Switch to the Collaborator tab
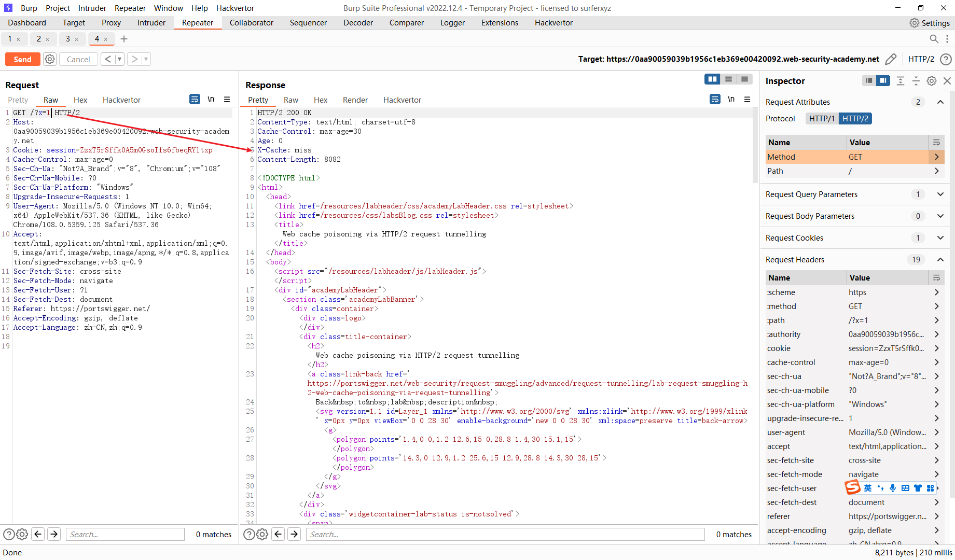 tap(252, 23)
